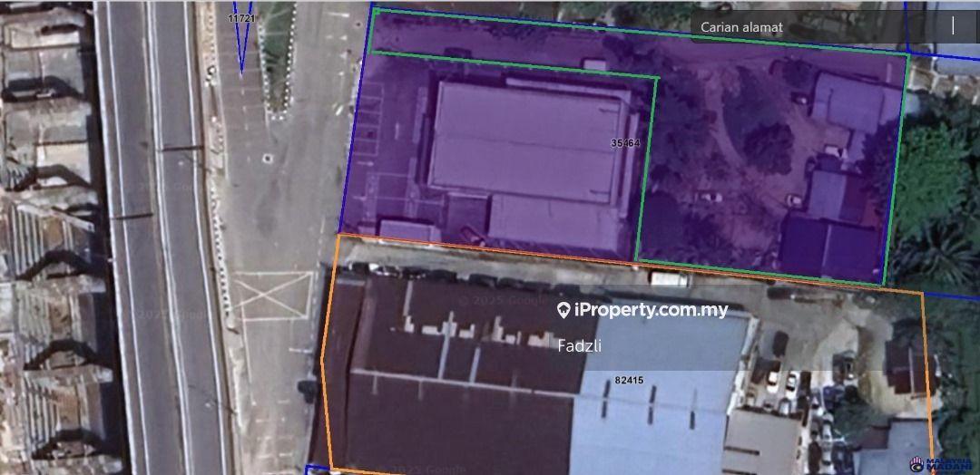Image resolution: width=980 pixels, height=475 pixels.
Task: Select land lot 35464 on the map
Action: click(625, 143)
